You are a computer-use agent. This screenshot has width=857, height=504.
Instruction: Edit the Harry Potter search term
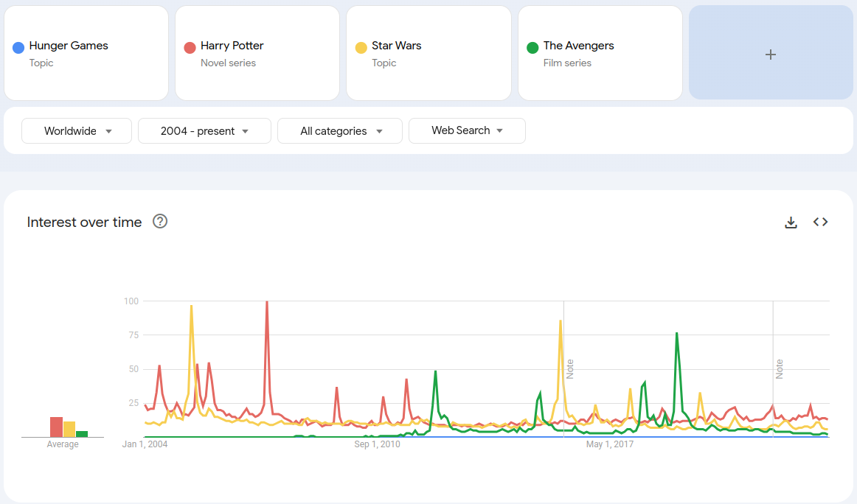(x=232, y=46)
